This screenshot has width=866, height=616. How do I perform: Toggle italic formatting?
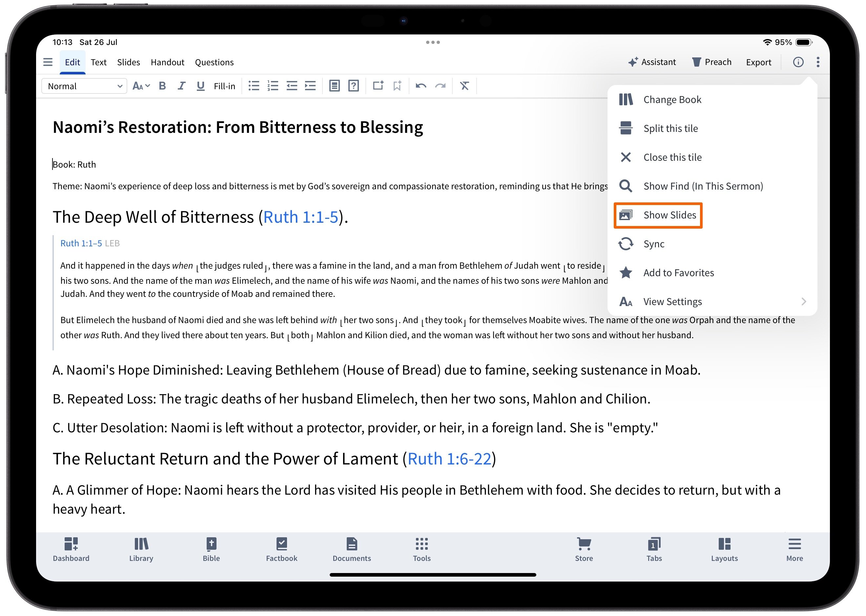[x=181, y=86]
